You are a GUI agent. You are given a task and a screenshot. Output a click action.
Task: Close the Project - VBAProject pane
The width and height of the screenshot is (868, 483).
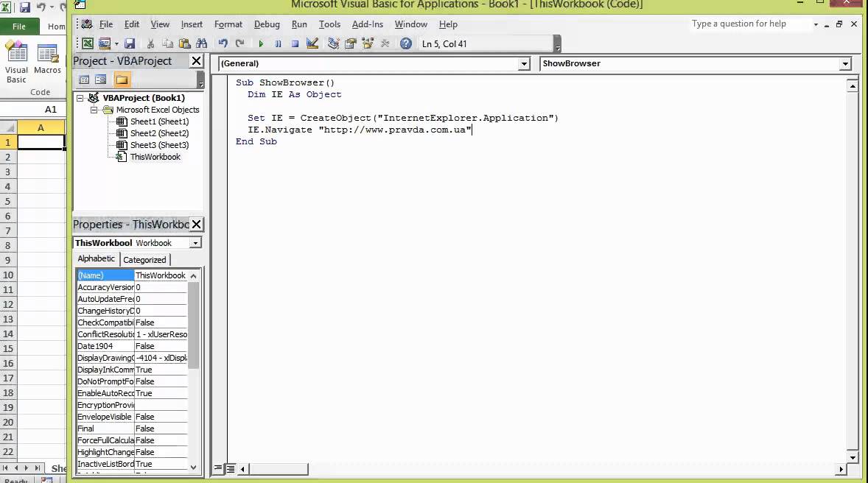[x=196, y=61]
